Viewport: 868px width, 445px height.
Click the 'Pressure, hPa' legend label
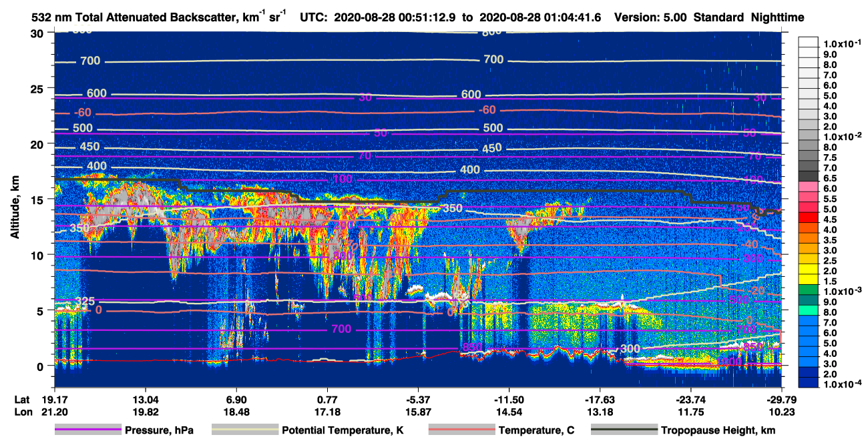pyautogui.click(x=159, y=430)
